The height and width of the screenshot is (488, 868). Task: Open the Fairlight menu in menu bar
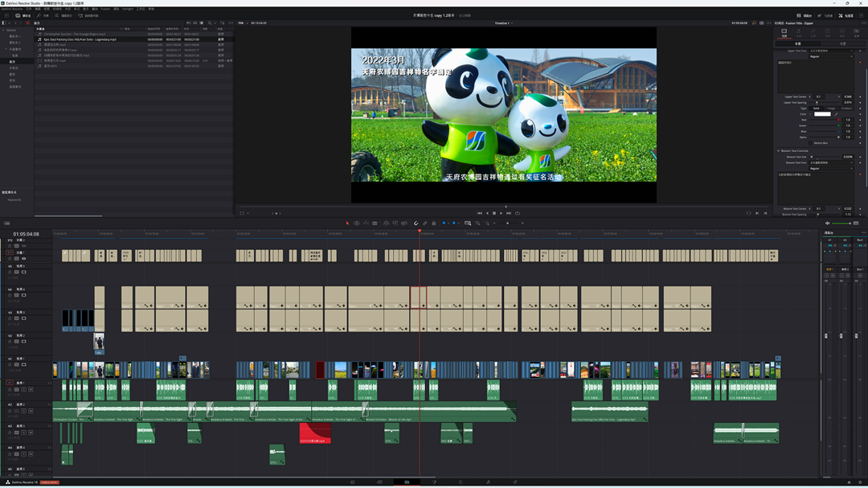127,9
